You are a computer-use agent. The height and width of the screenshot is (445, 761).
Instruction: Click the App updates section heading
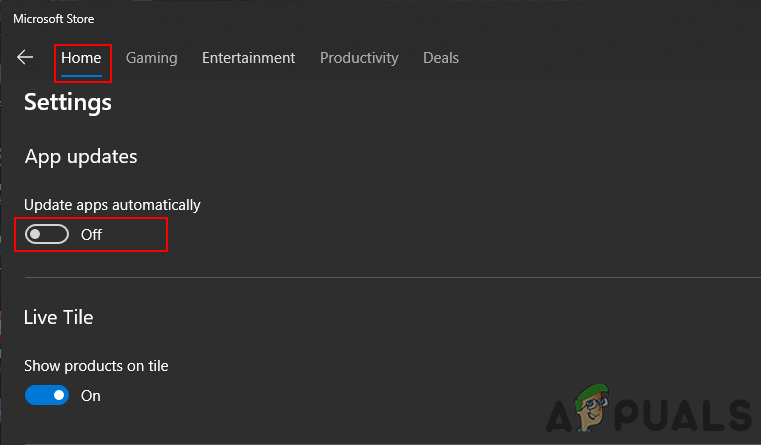click(81, 157)
